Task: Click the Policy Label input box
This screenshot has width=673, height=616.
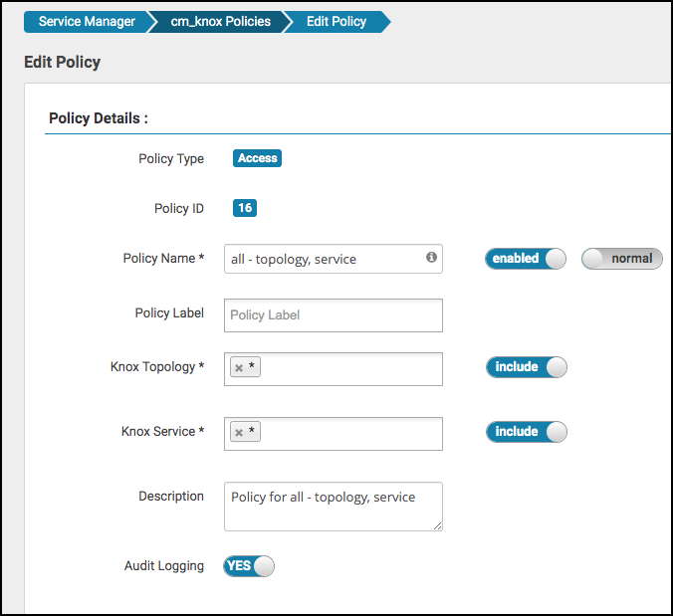Action: coord(334,314)
